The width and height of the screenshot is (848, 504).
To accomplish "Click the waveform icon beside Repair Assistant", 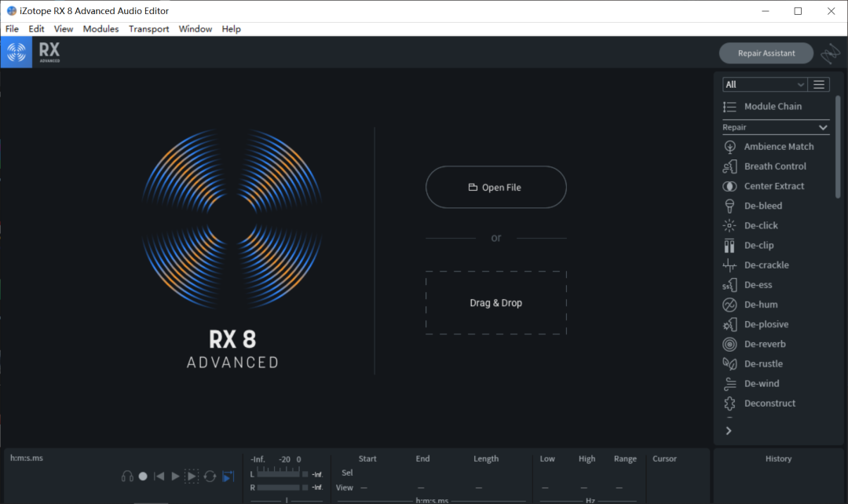I will (x=830, y=53).
